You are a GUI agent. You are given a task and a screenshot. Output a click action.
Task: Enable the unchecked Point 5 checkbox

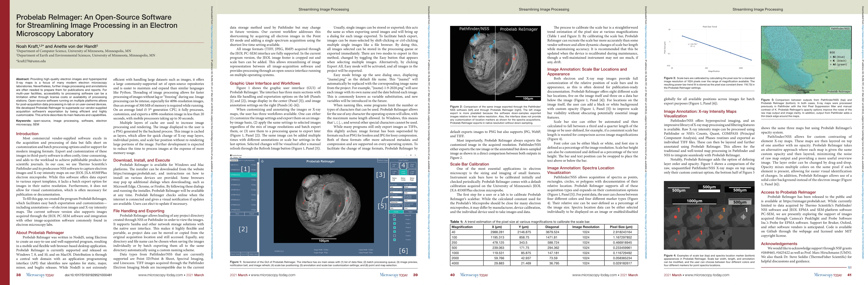pos(394,236)
